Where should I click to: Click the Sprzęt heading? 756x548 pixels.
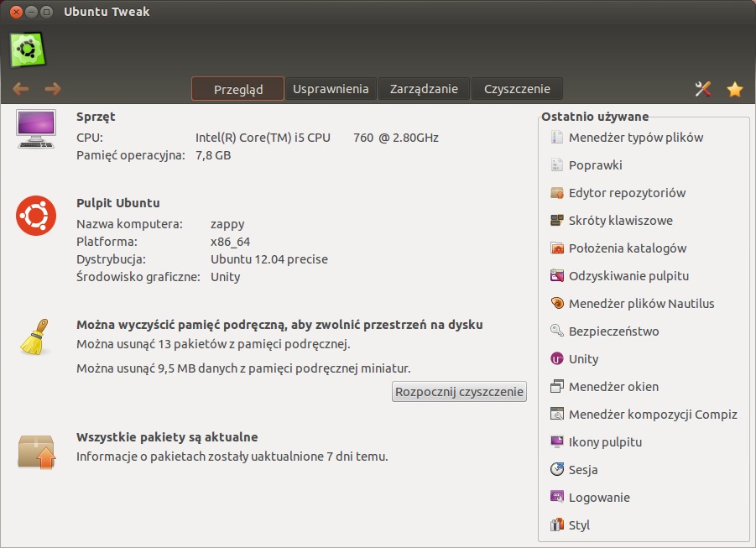coord(96,117)
